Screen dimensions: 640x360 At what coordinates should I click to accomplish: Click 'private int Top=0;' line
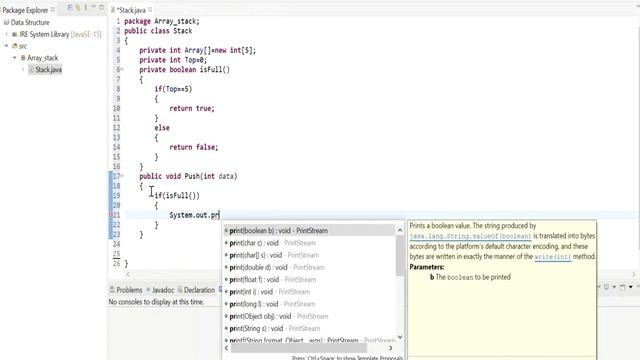(x=173, y=60)
